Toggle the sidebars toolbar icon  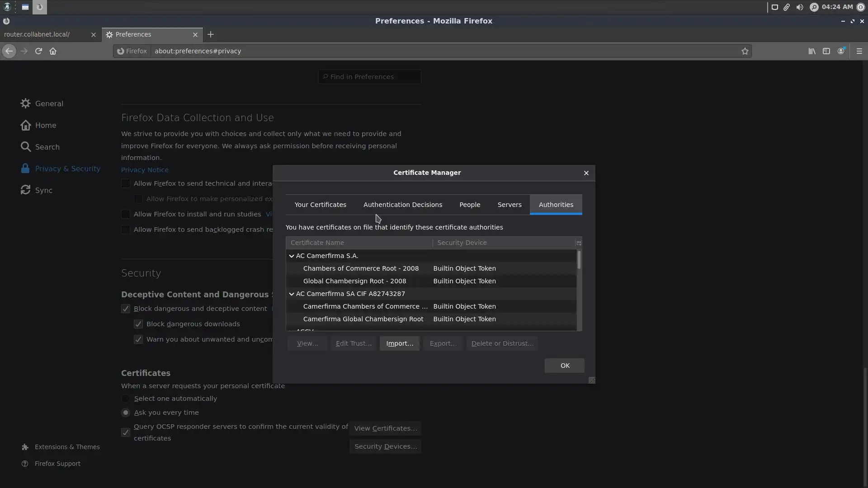pyautogui.click(x=826, y=51)
